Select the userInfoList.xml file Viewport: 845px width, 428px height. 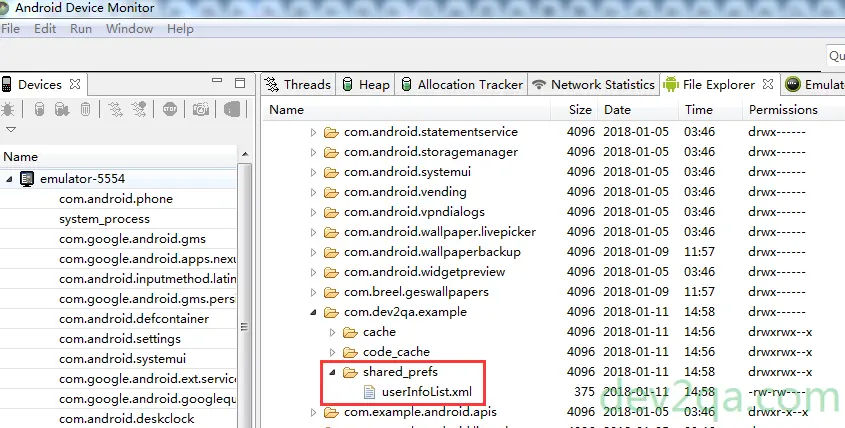coord(427,392)
